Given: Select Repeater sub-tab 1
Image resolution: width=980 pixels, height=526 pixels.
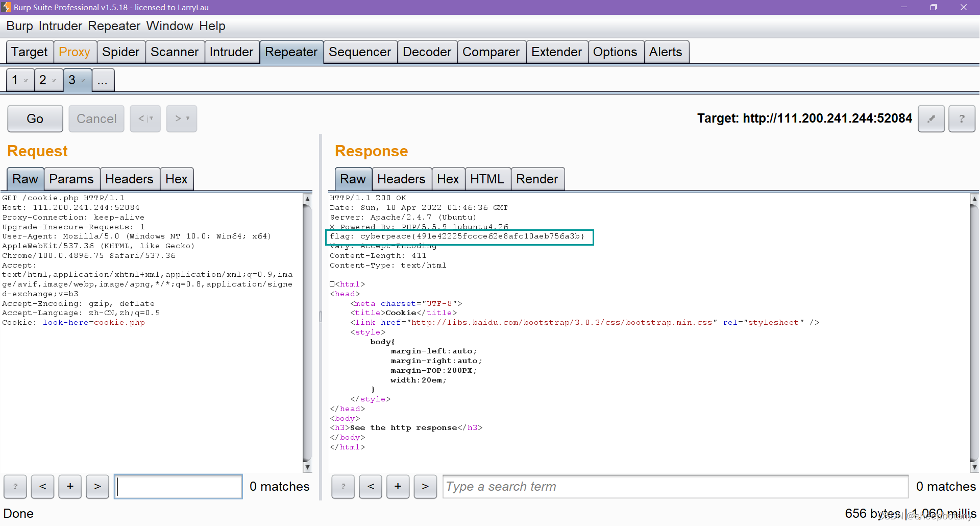Looking at the screenshot, I should (15, 80).
